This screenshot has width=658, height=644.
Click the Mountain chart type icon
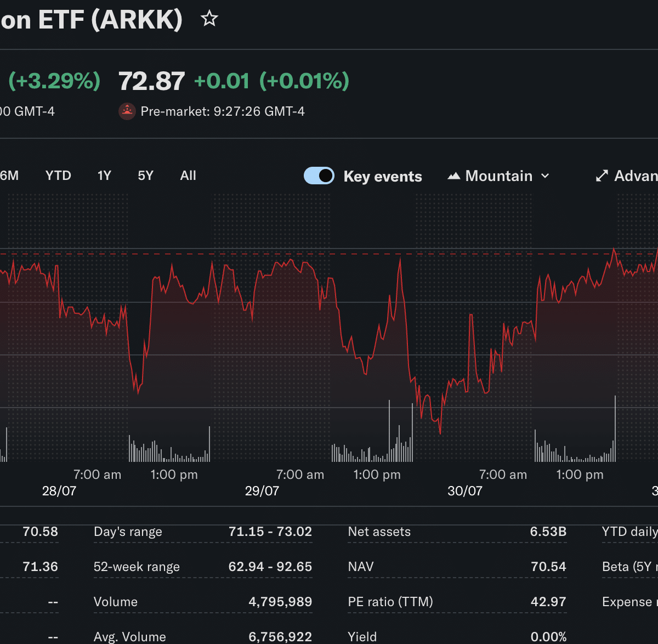pos(453,176)
